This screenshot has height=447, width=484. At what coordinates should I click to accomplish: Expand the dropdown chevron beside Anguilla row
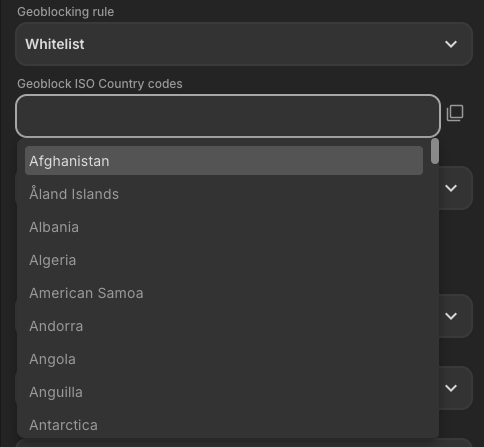tap(451, 388)
